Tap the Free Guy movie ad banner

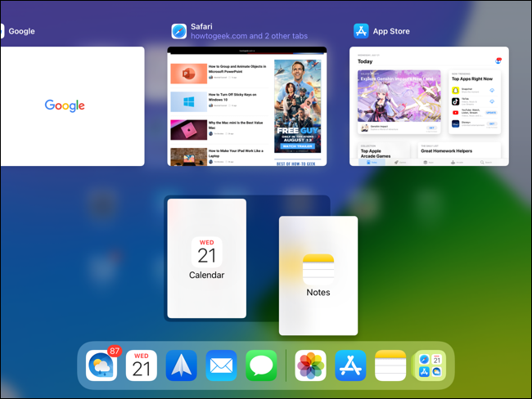pyautogui.click(x=298, y=106)
